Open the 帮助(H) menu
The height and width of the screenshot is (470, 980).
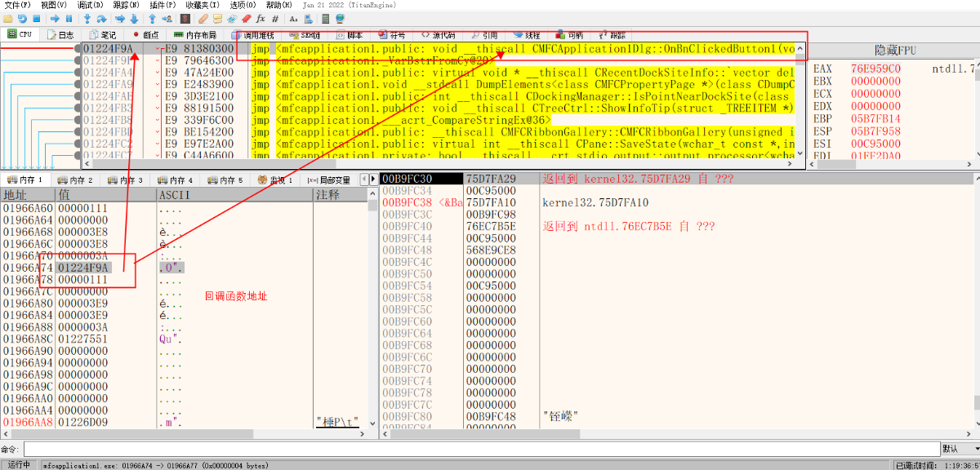coord(279,5)
